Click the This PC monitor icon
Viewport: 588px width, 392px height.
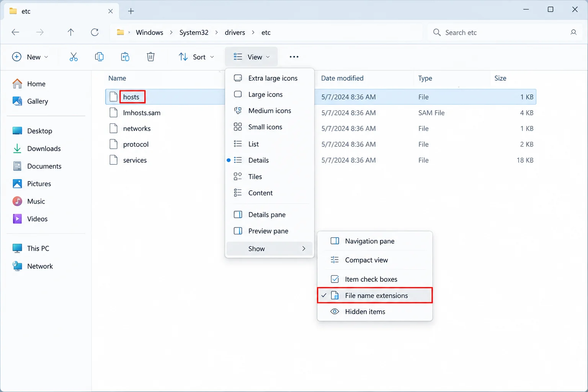coord(17,248)
